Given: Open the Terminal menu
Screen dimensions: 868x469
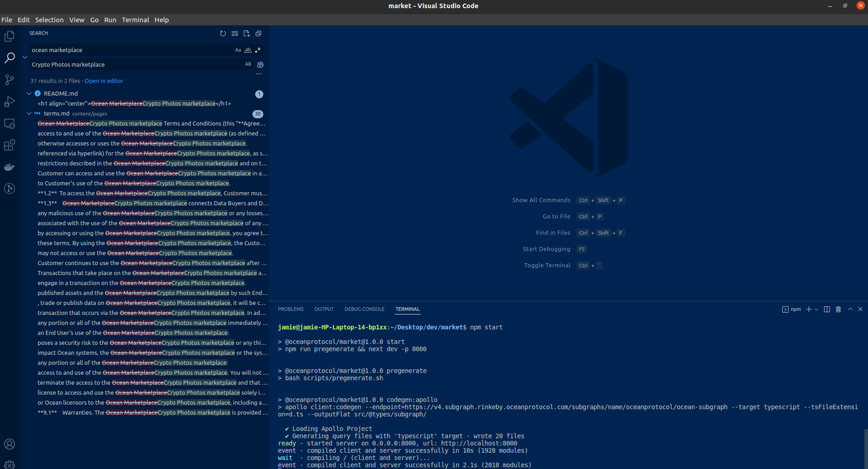Looking at the screenshot, I should (x=136, y=19).
